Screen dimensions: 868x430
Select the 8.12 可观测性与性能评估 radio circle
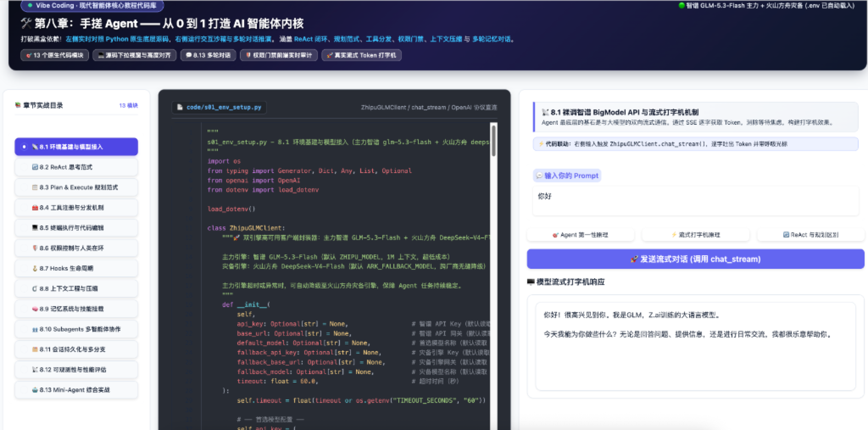point(24,370)
